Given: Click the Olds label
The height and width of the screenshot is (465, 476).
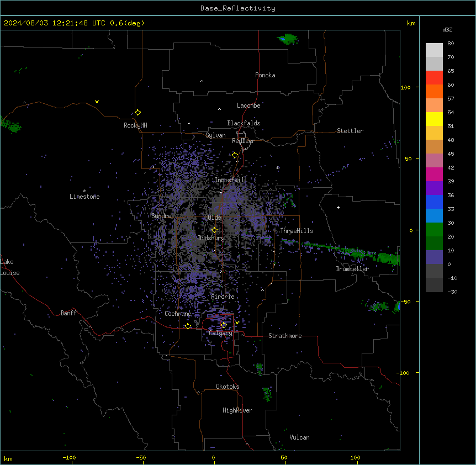Looking at the screenshot, I should click(x=214, y=218).
